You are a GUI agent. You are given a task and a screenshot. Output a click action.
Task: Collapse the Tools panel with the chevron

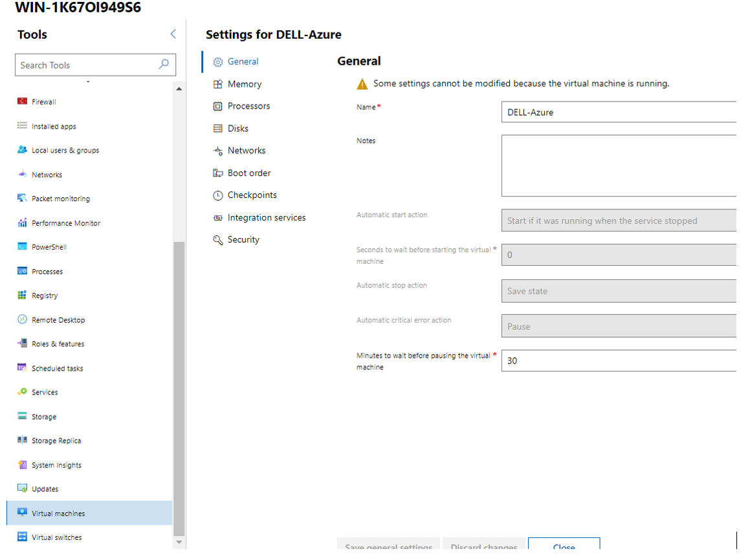pyautogui.click(x=173, y=34)
